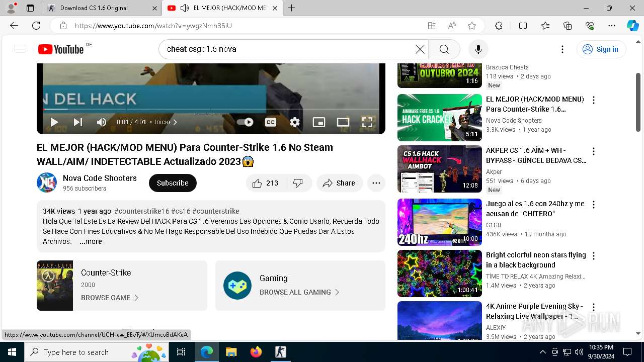Viewport: 644px width, 362px height.
Task: Open options for 4K Anime Purple video
Action: pyautogui.click(x=594, y=307)
